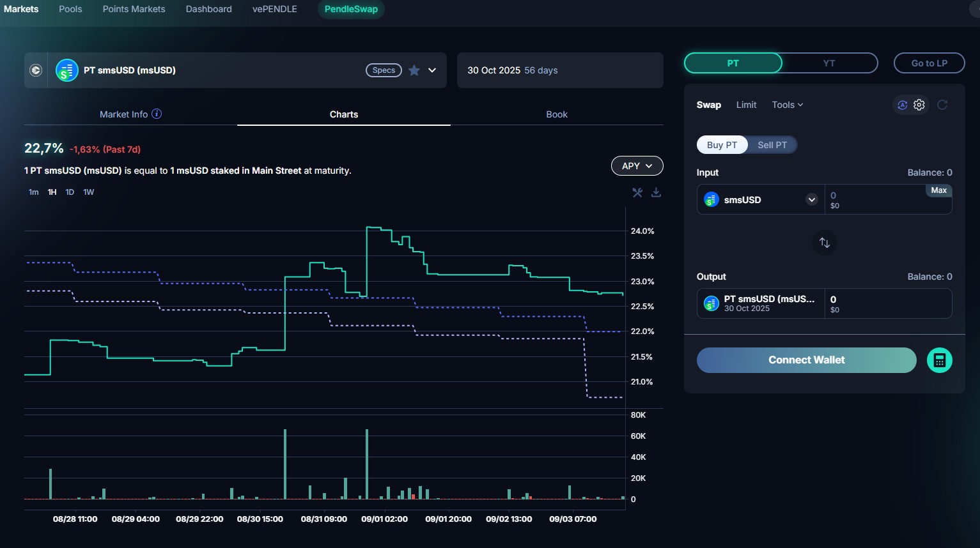The image size is (980, 548).
Task: Select the Swap order tab
Action: pyautogui.click(x=709, y=105)
